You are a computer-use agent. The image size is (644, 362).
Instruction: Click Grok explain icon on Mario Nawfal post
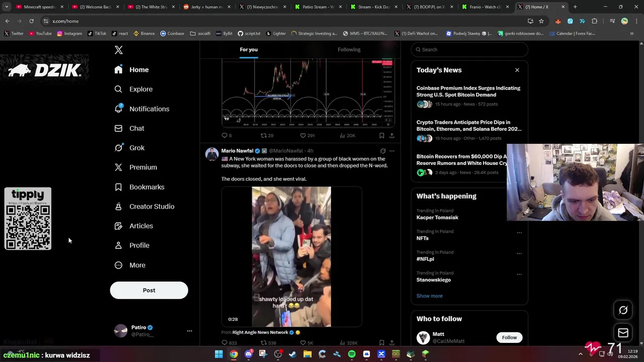[383, 151]
